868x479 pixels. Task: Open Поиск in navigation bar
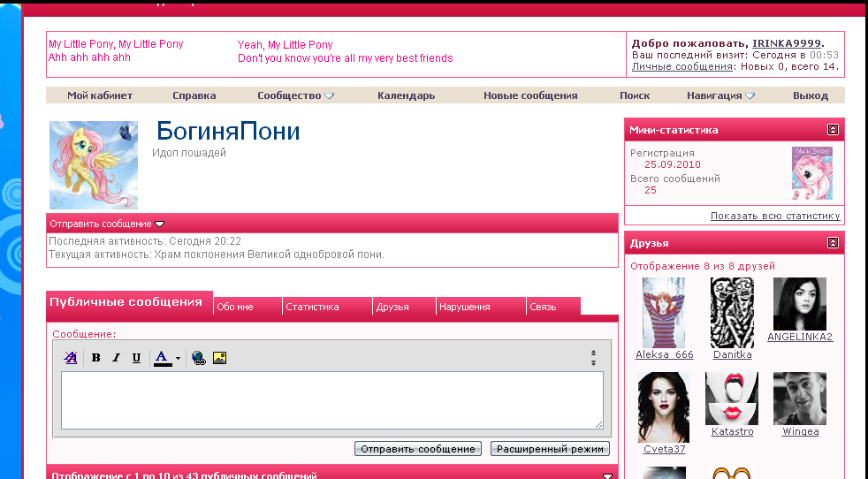(635, 95)
